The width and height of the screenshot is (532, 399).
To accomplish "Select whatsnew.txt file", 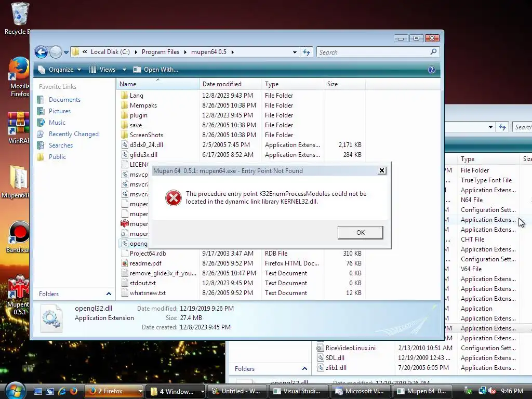I will (148, 293).
